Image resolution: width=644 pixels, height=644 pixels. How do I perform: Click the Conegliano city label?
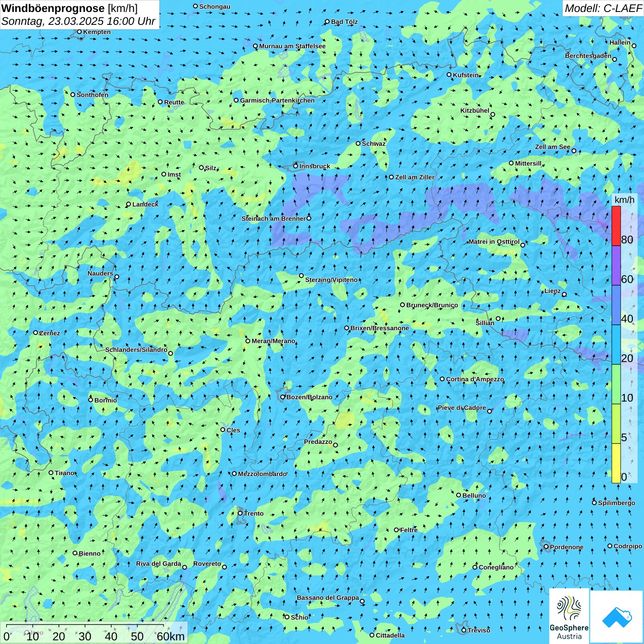(496, 567)
